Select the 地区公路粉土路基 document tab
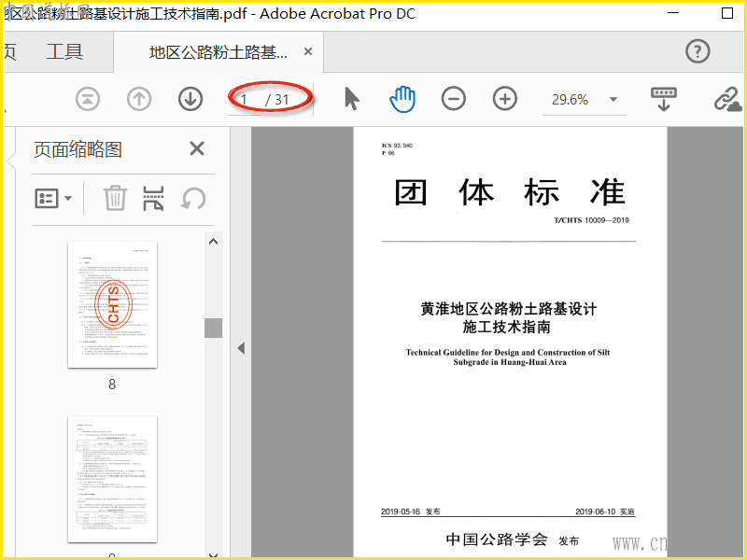The height and width of the screenshot is (560, 747). pos(218,52)
